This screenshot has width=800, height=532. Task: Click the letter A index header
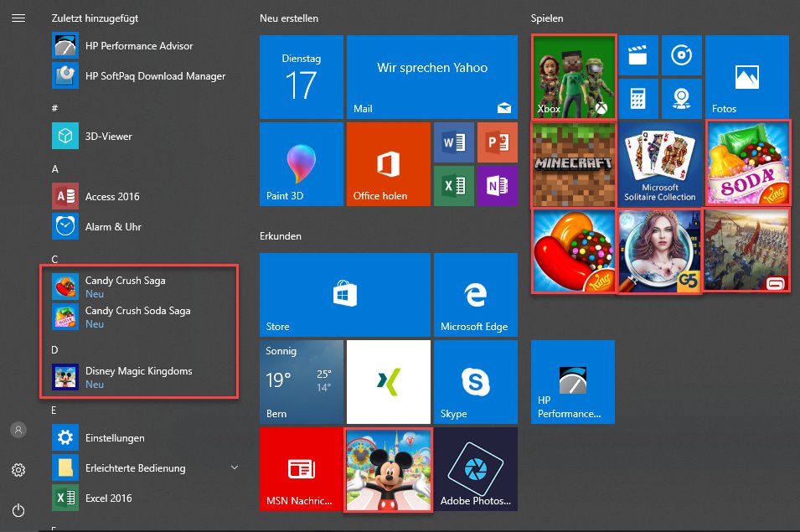[55, 169]
